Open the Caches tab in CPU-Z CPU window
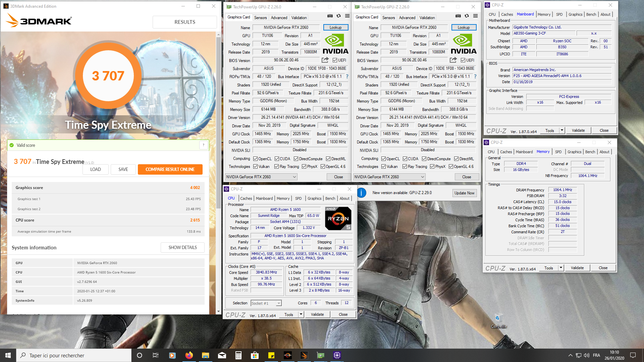 coord(246,198)
